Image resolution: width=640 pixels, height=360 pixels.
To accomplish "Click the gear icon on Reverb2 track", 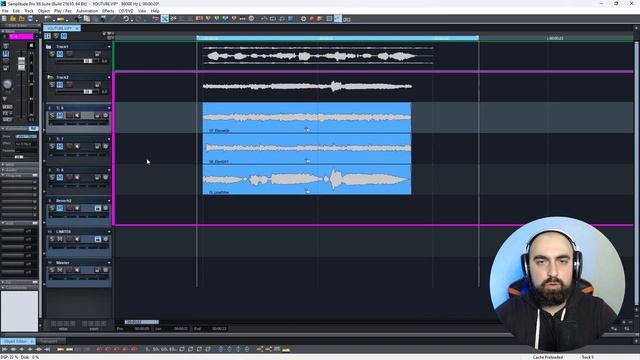I will (x=106, y=208).
